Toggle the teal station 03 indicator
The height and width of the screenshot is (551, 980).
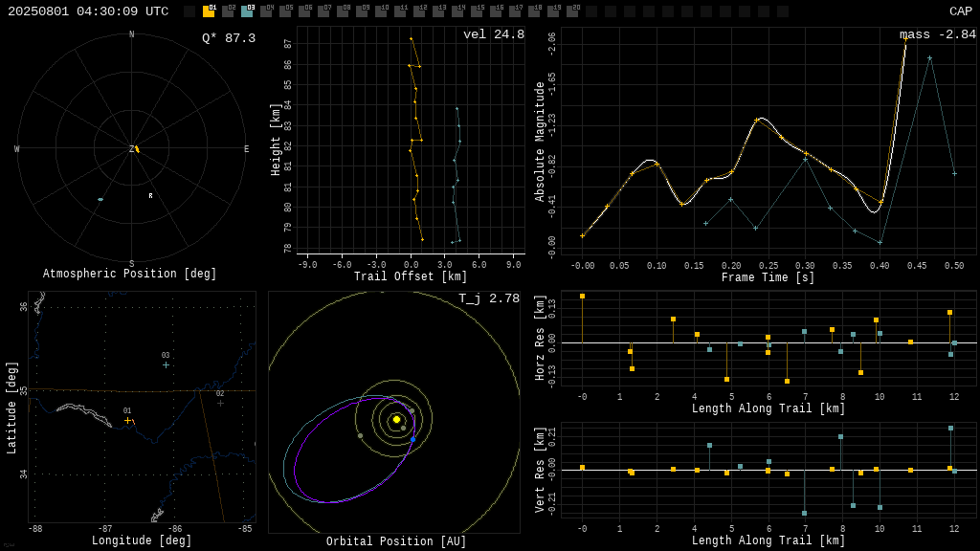point(247,11)
